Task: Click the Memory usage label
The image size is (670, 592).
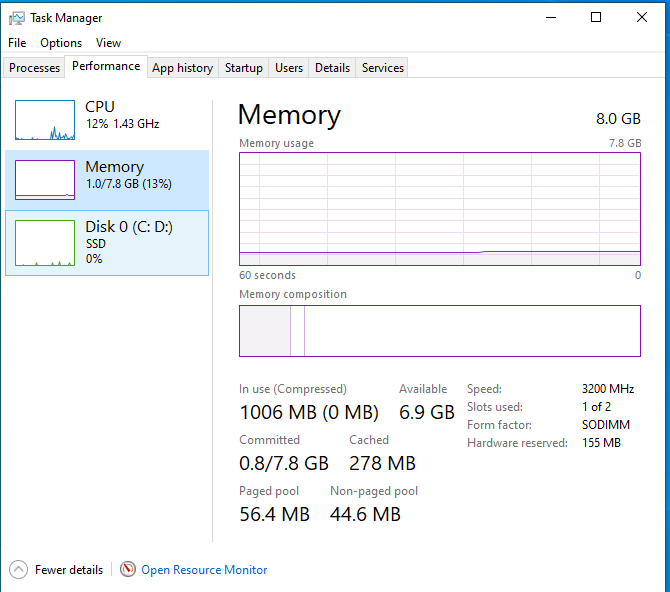Action: [x=276, y=143]
